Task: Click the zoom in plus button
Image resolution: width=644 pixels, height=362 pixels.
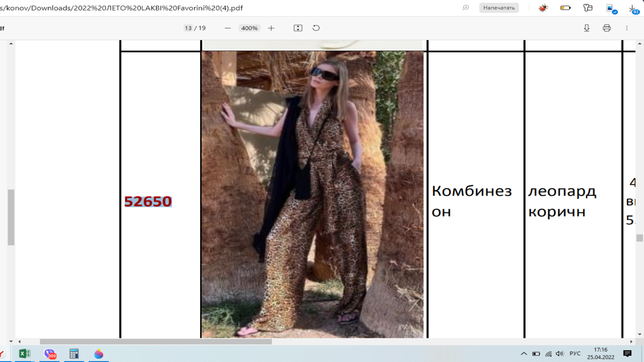Action: (271, 28)
